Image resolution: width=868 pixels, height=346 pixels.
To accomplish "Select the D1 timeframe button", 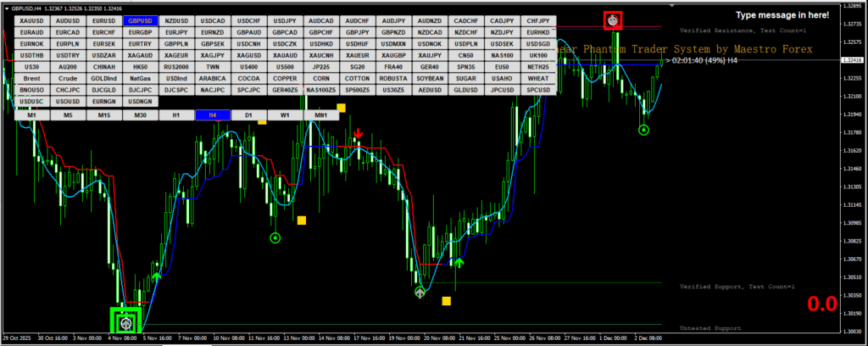I will click(x=248, y=114).
